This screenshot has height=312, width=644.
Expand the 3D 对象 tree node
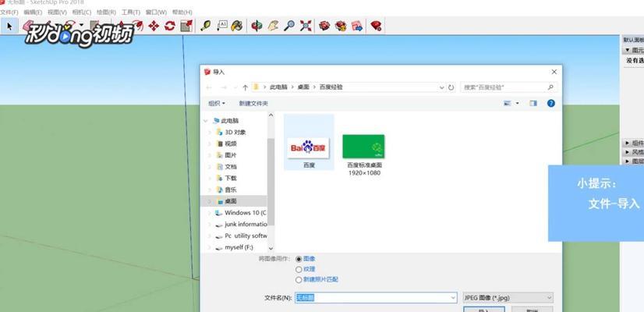click(210, 133)
